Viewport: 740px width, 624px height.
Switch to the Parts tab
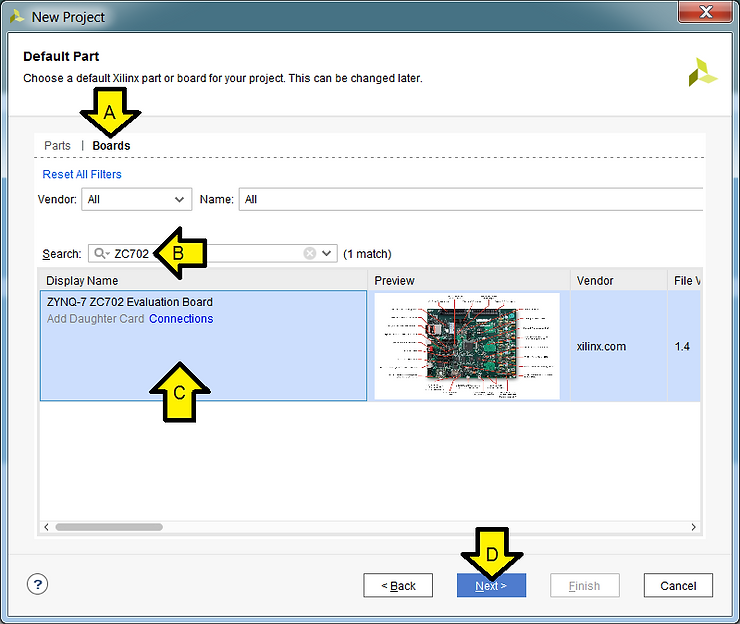pyautogui.click(x=57, y=146)
